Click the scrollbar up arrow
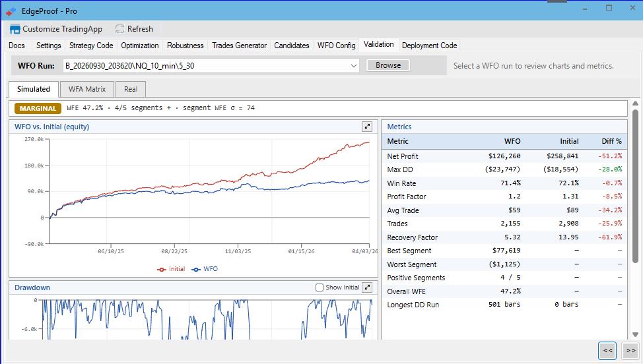643x364 pixels. point(635,103)
